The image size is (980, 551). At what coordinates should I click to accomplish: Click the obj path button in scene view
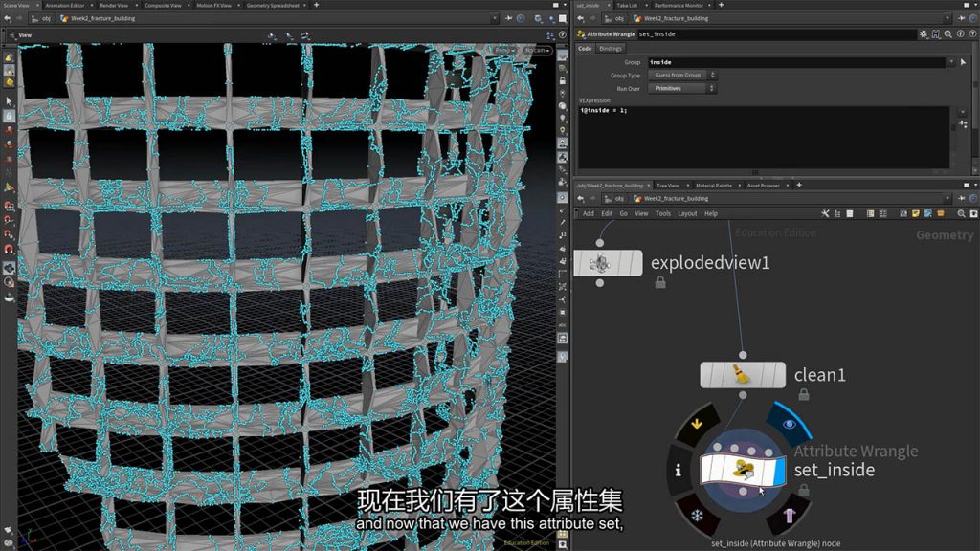coord(42,19)
